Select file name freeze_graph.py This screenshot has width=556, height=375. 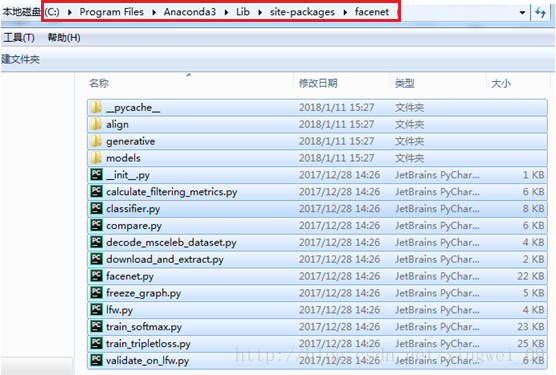144,293
